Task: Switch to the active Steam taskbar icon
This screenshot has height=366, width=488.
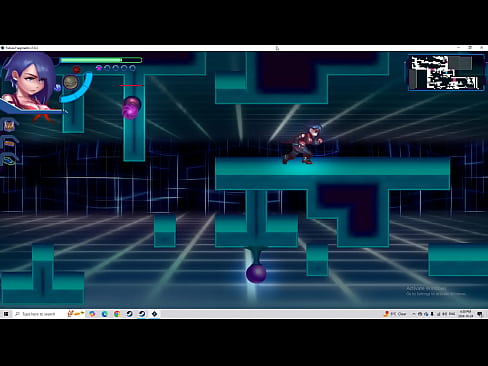Action: point(142,314)
